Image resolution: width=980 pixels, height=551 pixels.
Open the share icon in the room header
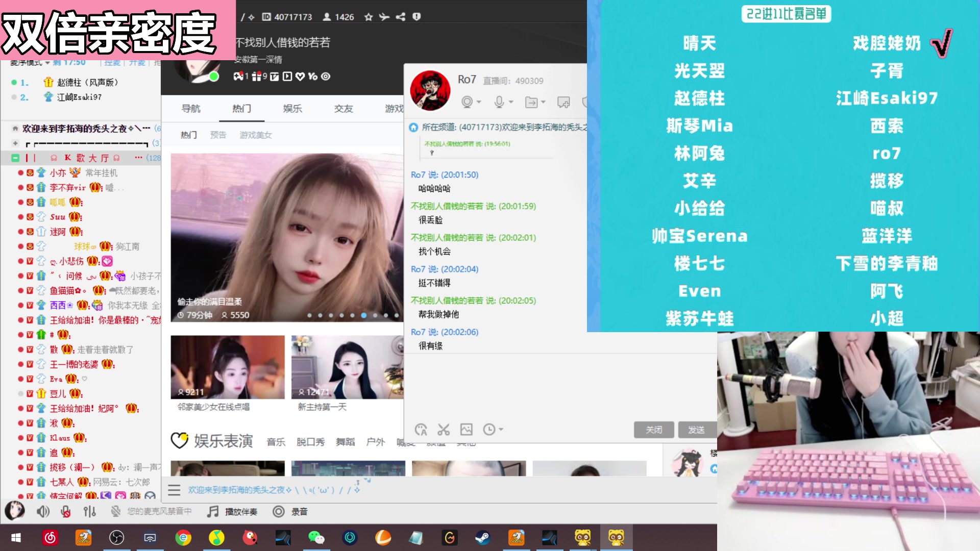(401, 17)
